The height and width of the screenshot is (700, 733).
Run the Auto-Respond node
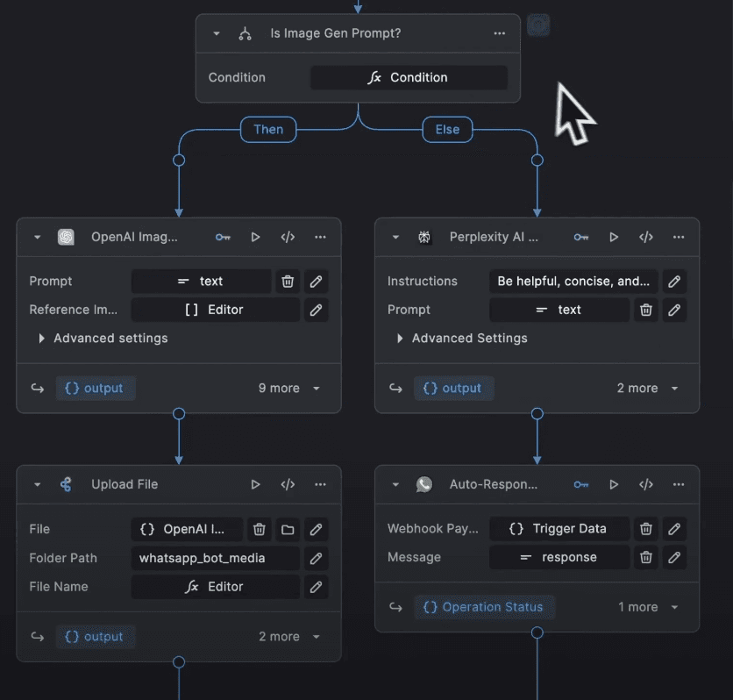tap(614, 484)
